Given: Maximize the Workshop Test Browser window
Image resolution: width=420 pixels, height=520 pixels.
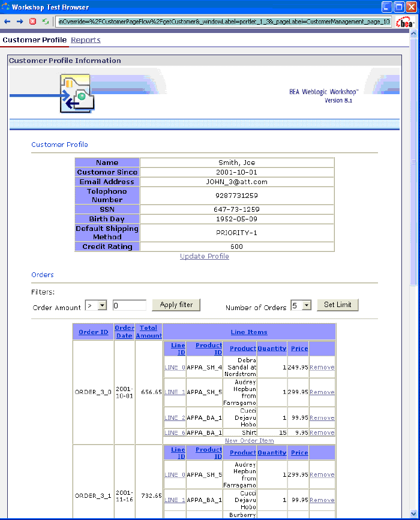Looking at the screenshot, I should [x=399, y=7].
